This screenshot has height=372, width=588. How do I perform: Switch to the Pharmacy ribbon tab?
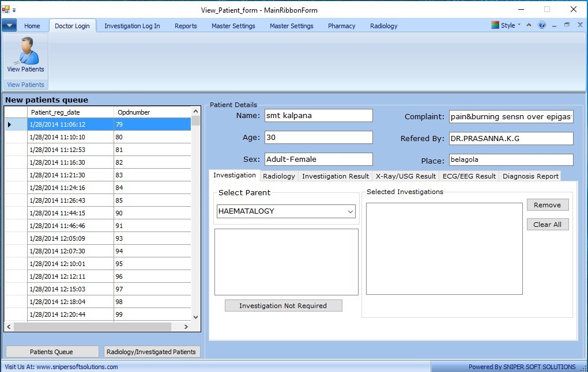pos(341,26)
